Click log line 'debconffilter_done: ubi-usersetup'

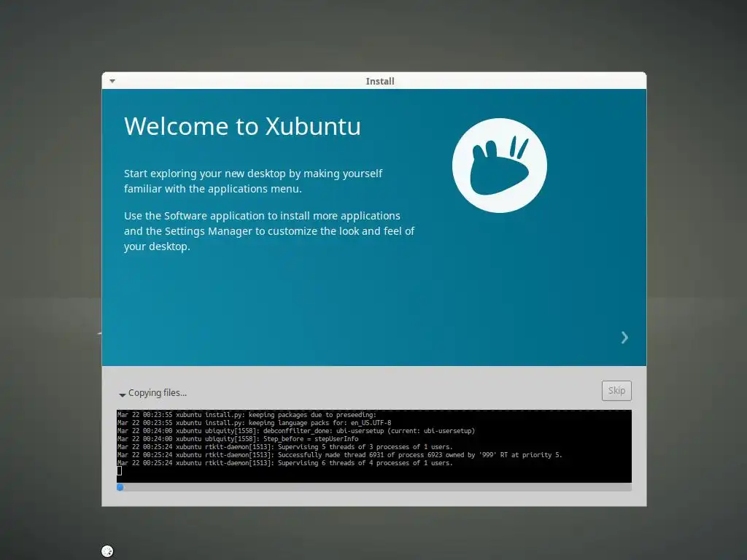click(296, 431)
